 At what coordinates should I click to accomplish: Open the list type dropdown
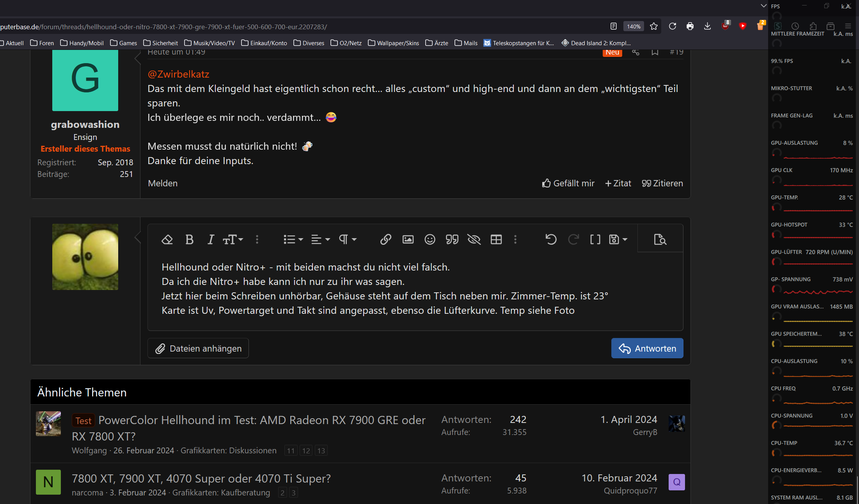pyautogui.click(x=293, y=239)
